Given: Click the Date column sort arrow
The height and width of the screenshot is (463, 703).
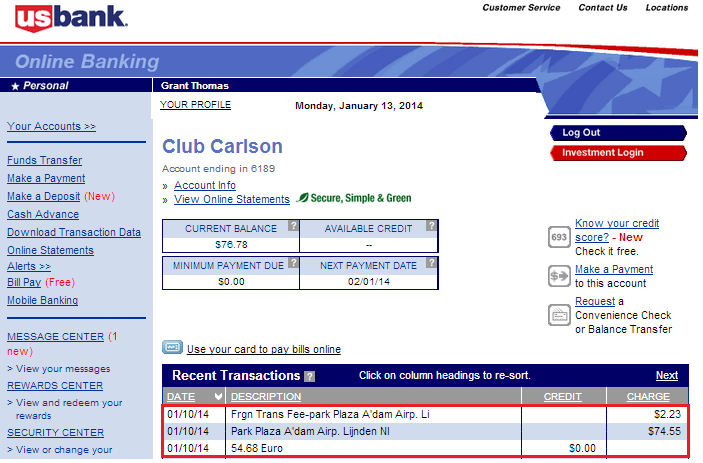Looking at the screenshot, I should 218,396.
